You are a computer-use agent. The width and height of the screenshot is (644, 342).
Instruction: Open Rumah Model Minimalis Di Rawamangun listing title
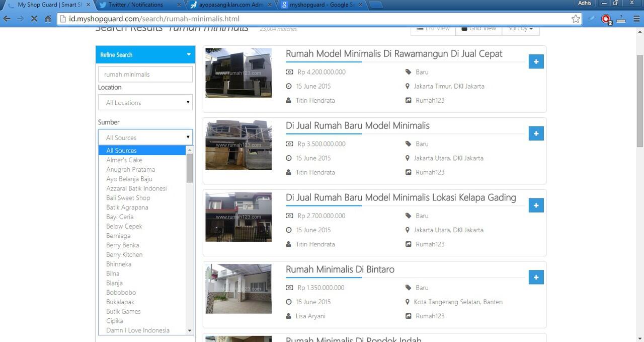coord(394,54)
